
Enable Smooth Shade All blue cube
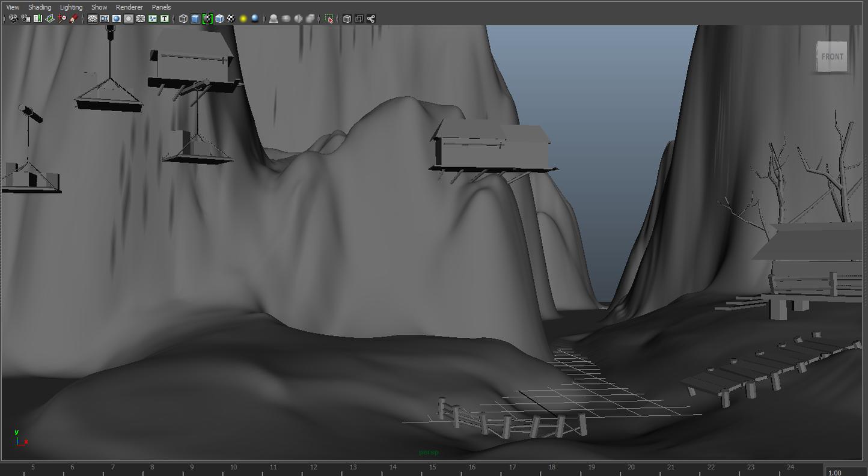tap(195, 19)
